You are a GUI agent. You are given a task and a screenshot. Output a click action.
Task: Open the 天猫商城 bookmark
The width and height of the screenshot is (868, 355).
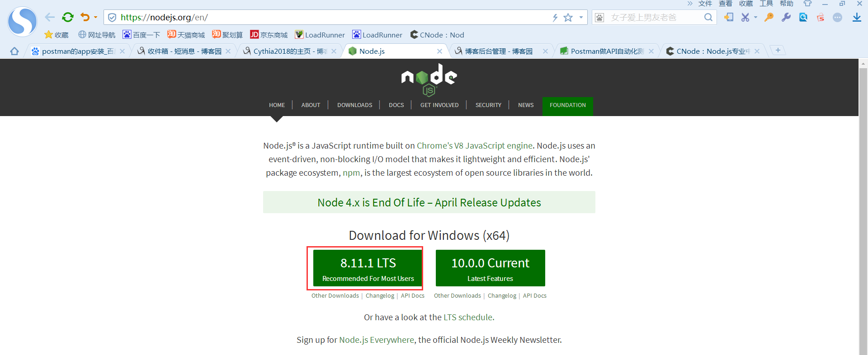coord(186,35)
